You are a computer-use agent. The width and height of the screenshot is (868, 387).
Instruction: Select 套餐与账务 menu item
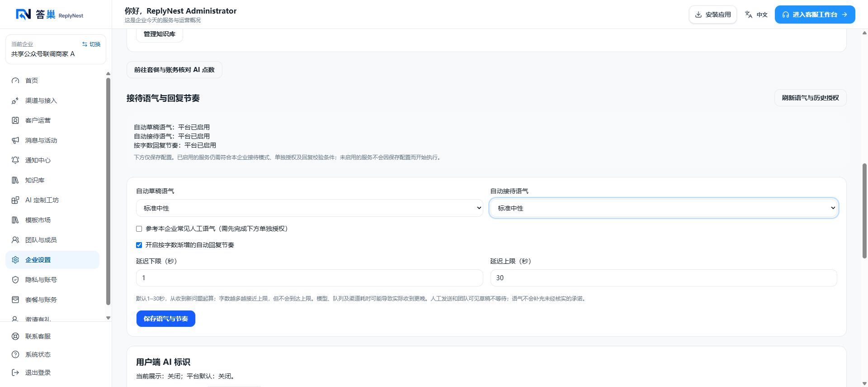click(x=52, y=300)
